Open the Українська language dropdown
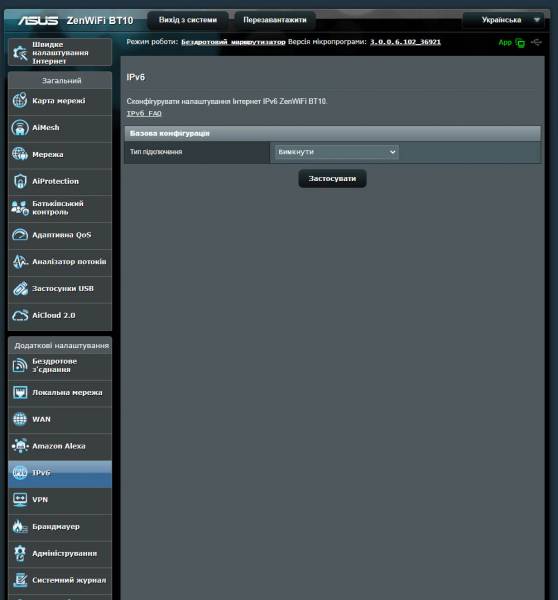558x600 pixels. point(503,20)
